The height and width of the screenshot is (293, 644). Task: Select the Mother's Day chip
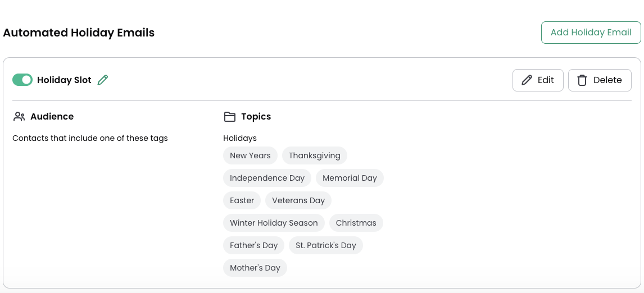coord(255,268)
